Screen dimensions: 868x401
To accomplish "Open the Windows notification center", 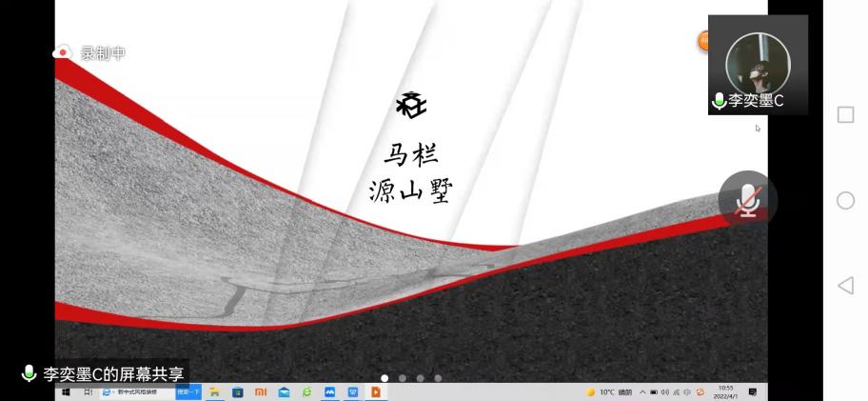I will click(753, 391).
